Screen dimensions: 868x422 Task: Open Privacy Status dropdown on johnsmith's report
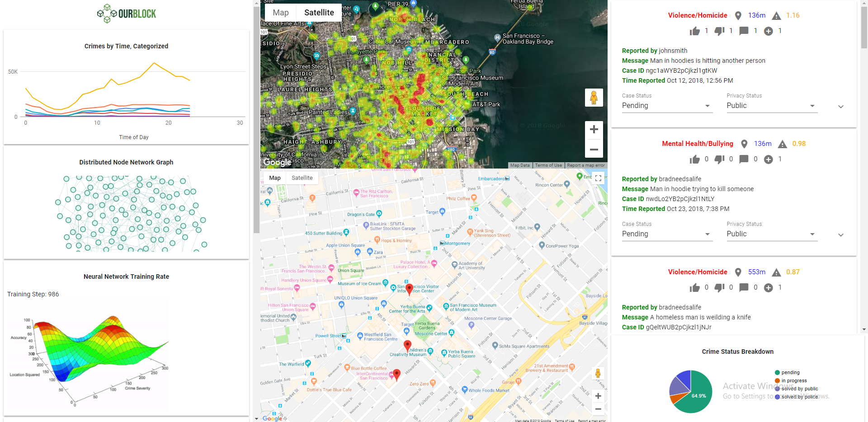pos(772,106)
